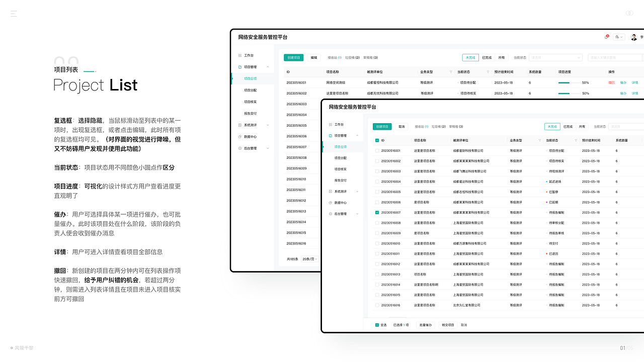The height and width of the screenshot is (362, 644).
Task: Click 创建项目 button in front window
Action: pyautogui.click(x=382, y=127)
